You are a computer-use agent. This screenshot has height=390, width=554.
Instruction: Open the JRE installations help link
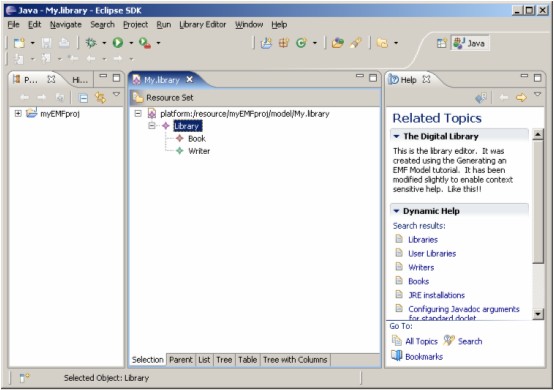click(x=436, y=295)
